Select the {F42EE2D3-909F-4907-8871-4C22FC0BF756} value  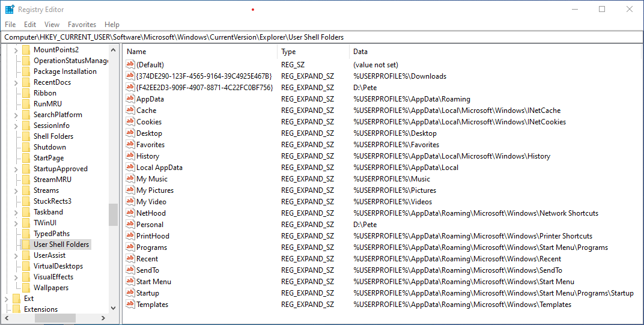(x=204, y=87)
